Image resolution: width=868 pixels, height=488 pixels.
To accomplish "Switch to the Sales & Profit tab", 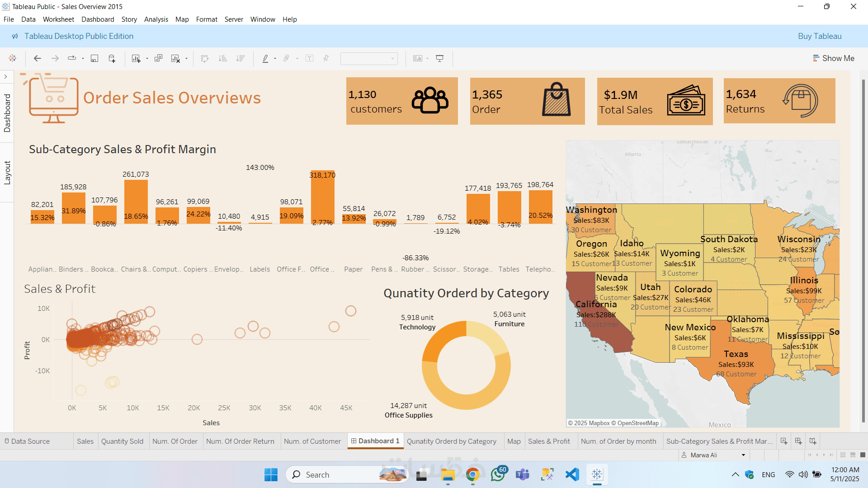I will 549,441.
